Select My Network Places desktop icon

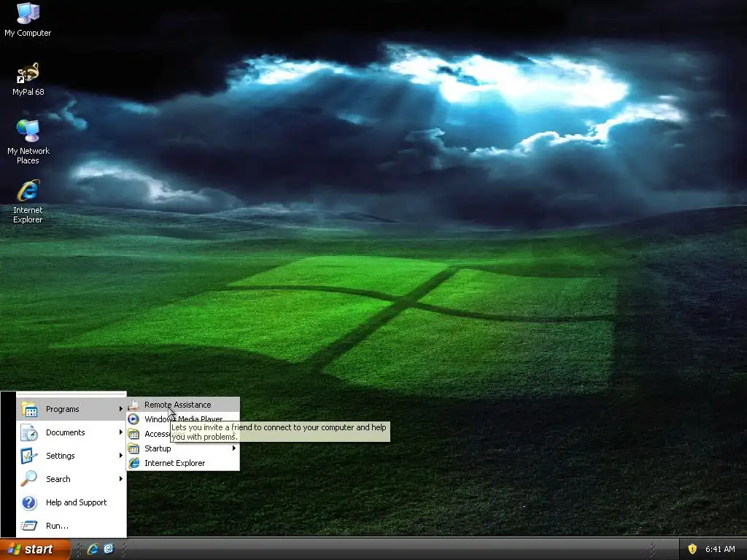click(x=28, y=142)
